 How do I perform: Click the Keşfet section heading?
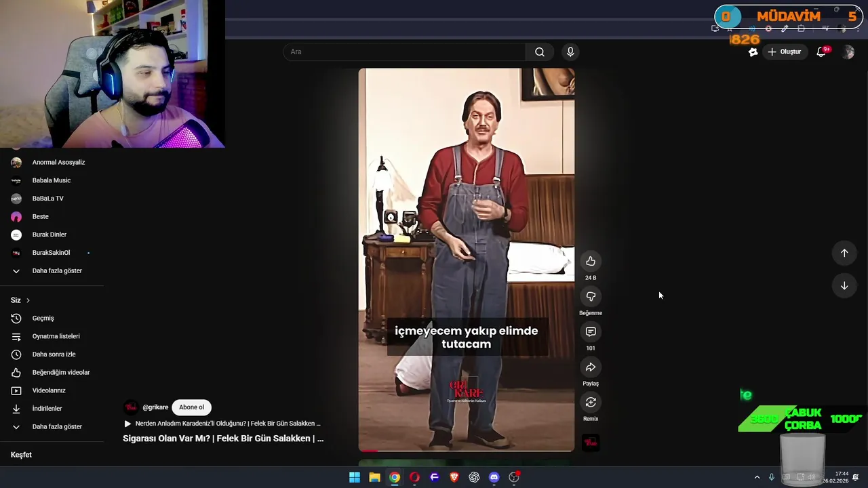21,455
